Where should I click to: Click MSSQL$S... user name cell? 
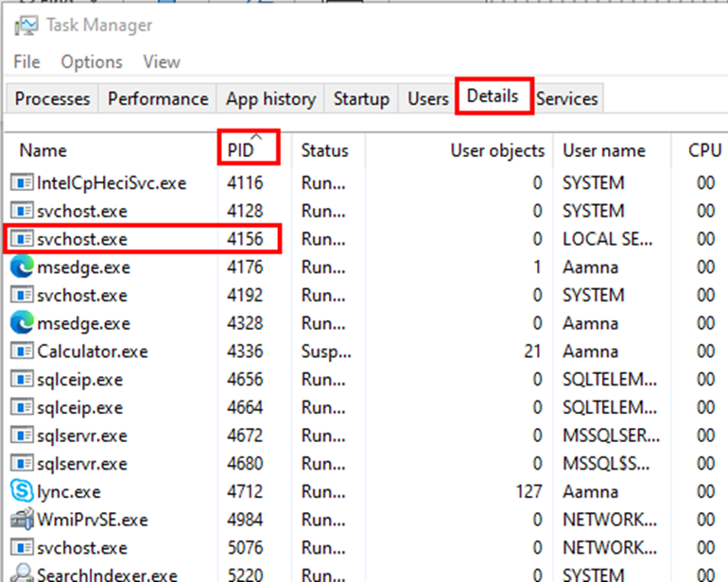click(606, 464)
